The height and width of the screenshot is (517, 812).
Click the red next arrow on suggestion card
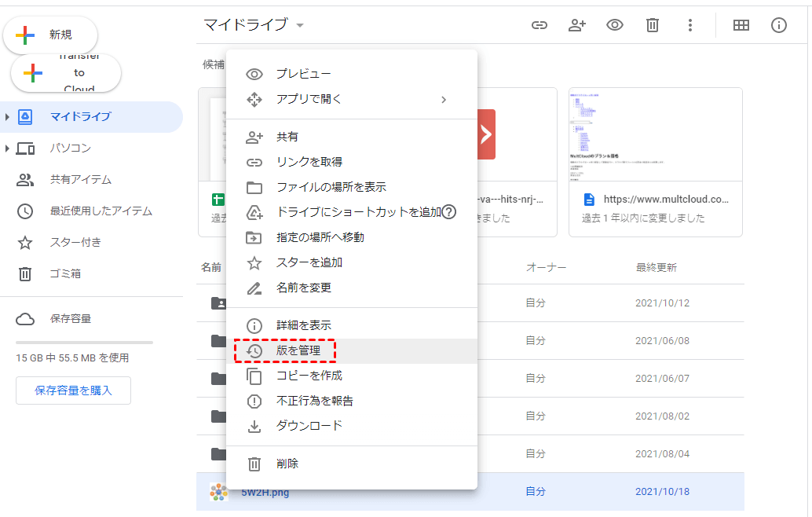(x=486, y=134)
